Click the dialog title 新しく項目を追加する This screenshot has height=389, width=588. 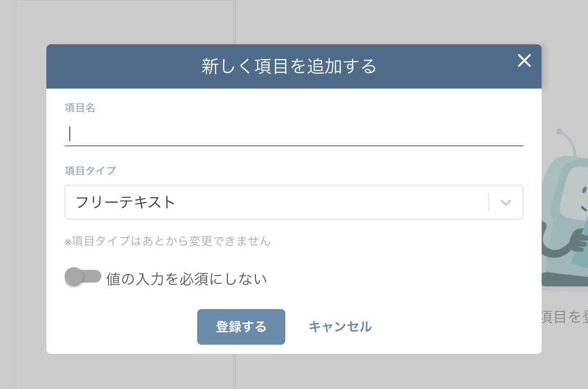(x=288, y=66)
